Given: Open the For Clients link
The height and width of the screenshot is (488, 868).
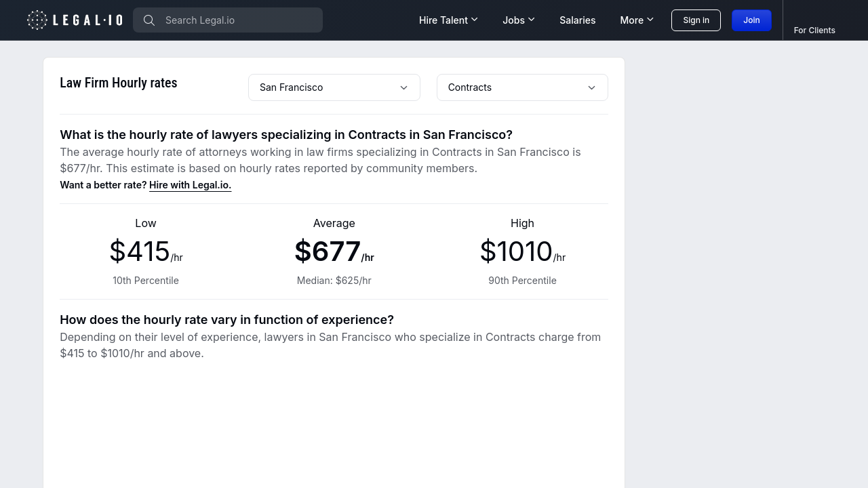Looking at the screenshot, I should [x=814, y=30].
